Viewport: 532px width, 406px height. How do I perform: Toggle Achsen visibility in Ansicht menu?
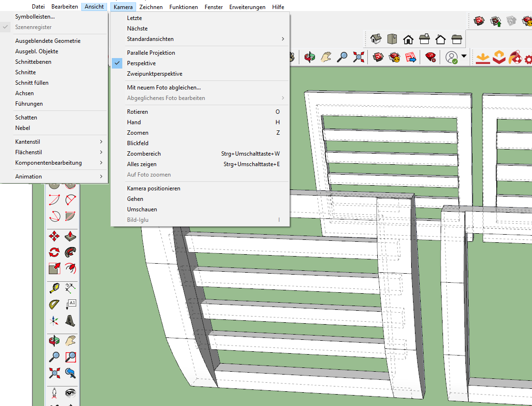coord(24,93)
